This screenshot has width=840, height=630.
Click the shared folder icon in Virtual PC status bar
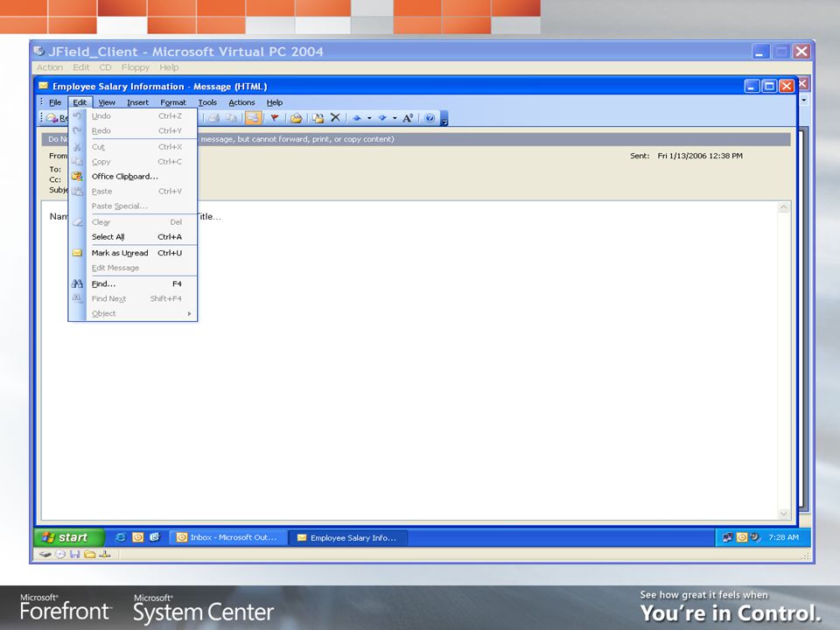tap(89, 555)
